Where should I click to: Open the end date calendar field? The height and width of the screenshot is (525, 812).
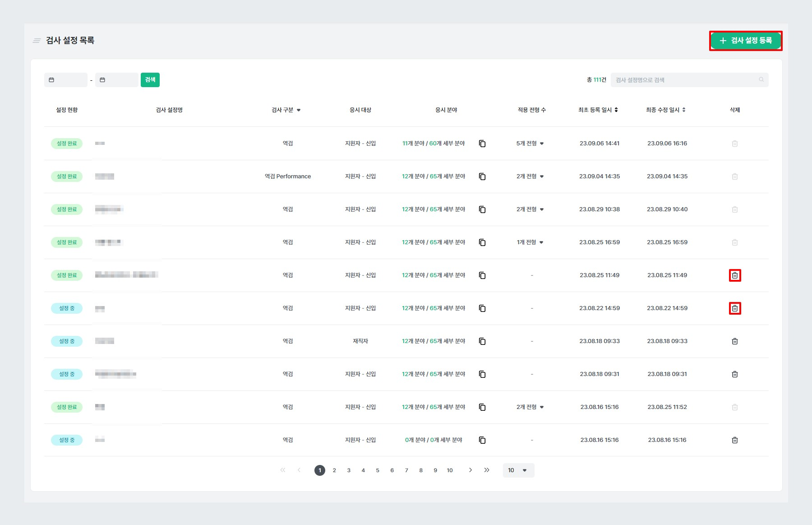pos(117,80)
